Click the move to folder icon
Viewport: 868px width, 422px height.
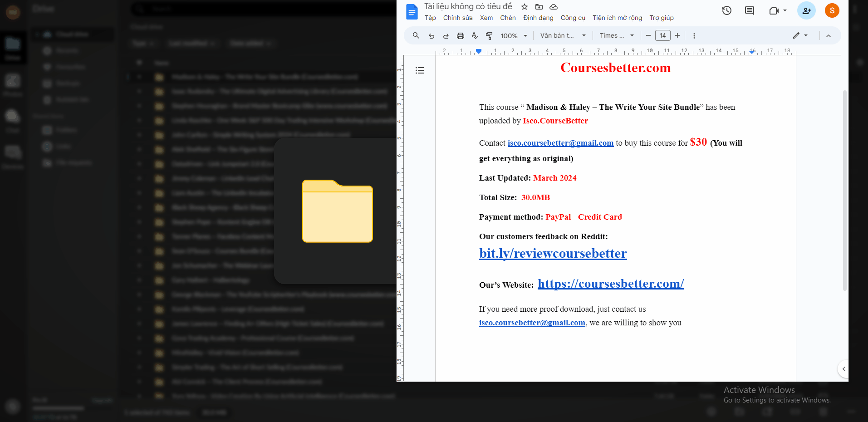click(x=539, y=7)
